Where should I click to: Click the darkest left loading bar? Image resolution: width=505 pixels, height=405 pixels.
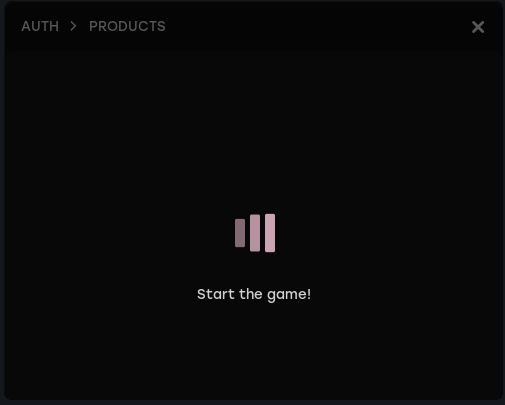coord(240,233)
